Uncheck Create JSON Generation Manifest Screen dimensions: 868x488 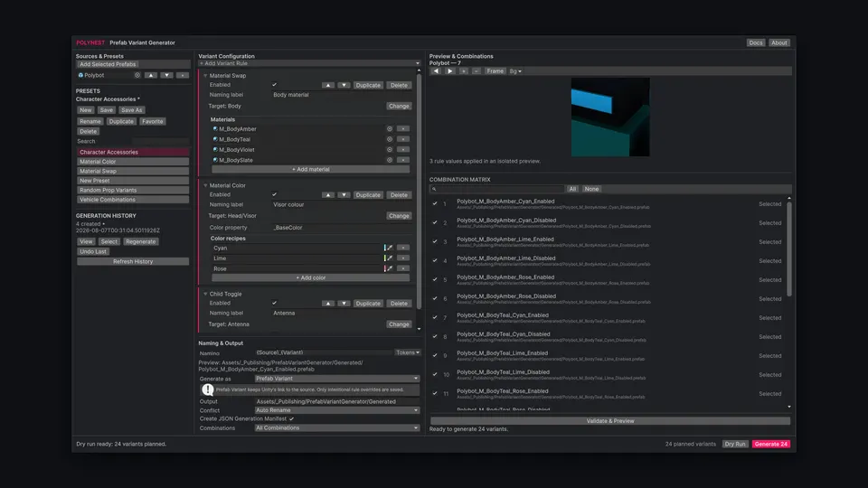click(x=292, y=418)
